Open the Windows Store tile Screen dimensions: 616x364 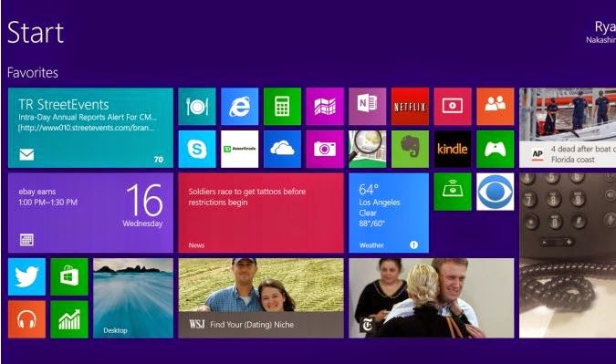pyautogui.click(x=69, y=276)
